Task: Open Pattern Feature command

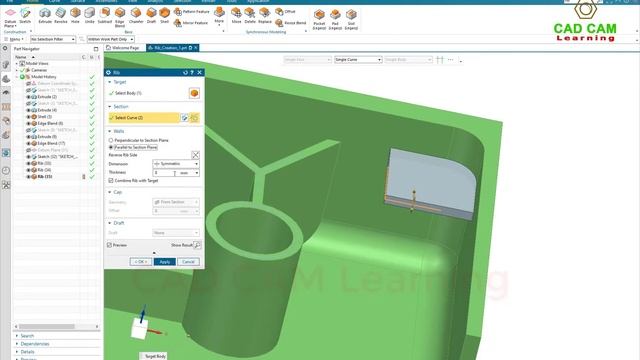Action: (191, 12)
